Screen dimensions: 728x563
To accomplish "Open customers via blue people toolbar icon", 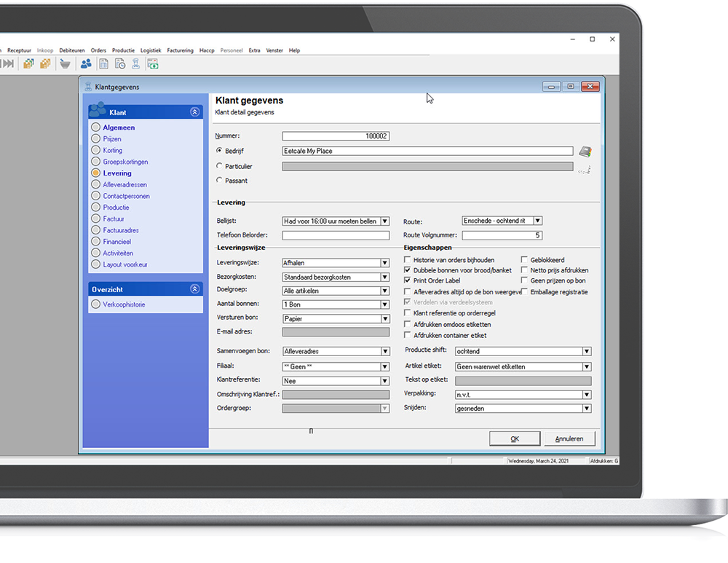I will click(86, 64).
